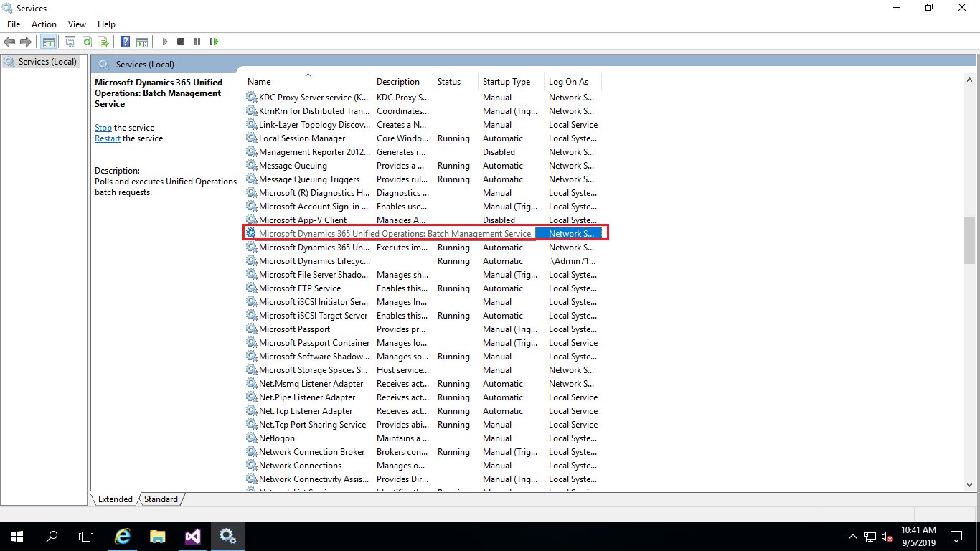Toggle the Show/Hide Console Tree button
The width and height of the screenshot is (980, 551).
[49, 42]
